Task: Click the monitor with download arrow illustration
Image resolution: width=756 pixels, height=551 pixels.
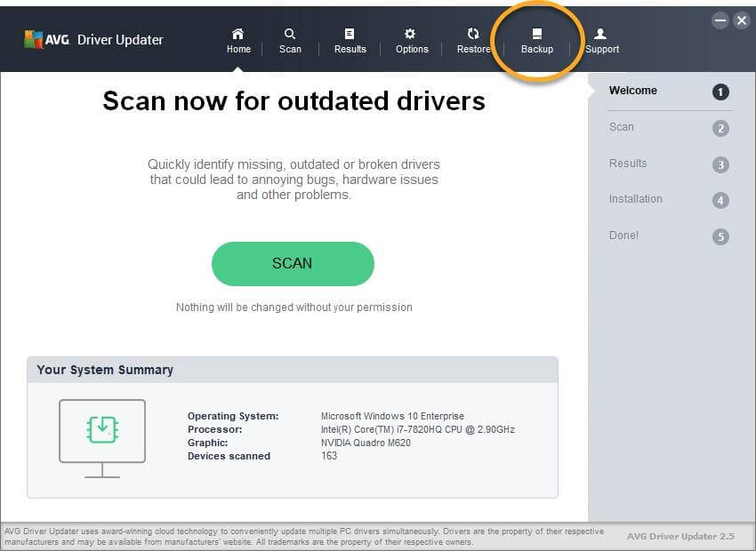Action: (x=102, y=435)
